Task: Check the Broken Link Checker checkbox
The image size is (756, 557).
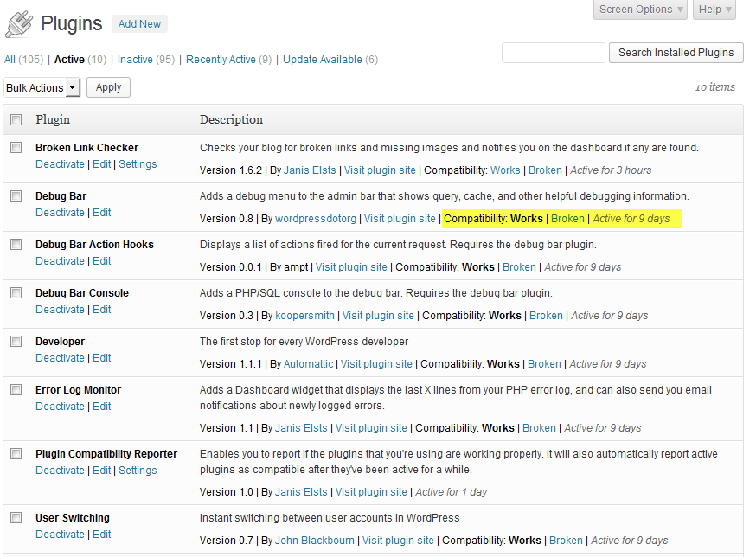Action: click(x=16, y=147)
